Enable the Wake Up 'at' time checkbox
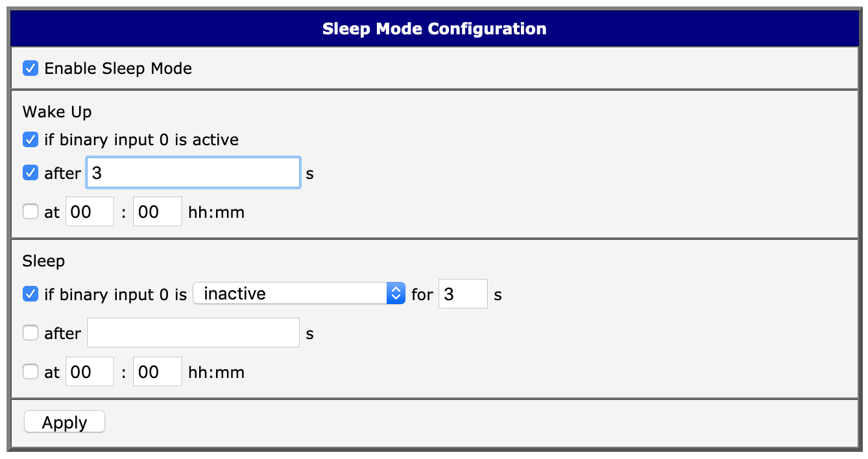Image resolution: width=868 pixels, height=459 pixels. (x=30, y=212)
